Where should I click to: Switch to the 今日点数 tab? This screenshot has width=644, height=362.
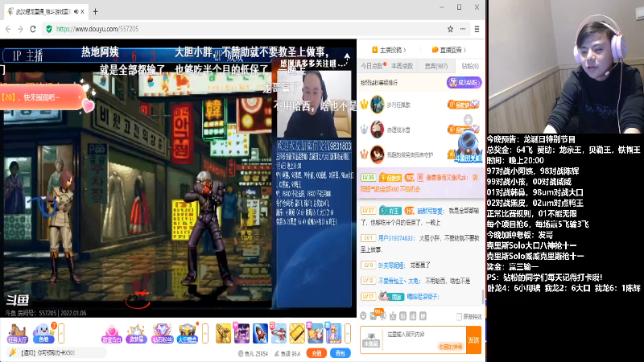click(x=372, y=66)
